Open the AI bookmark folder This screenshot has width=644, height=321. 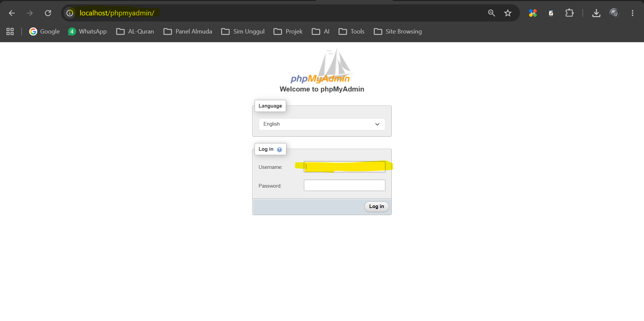point(321,31)
